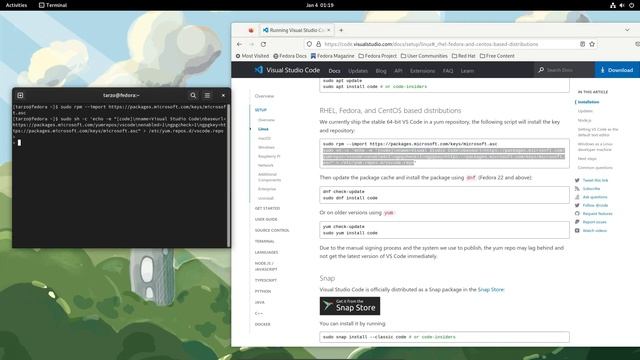Open a new Firefox tab

341,30
